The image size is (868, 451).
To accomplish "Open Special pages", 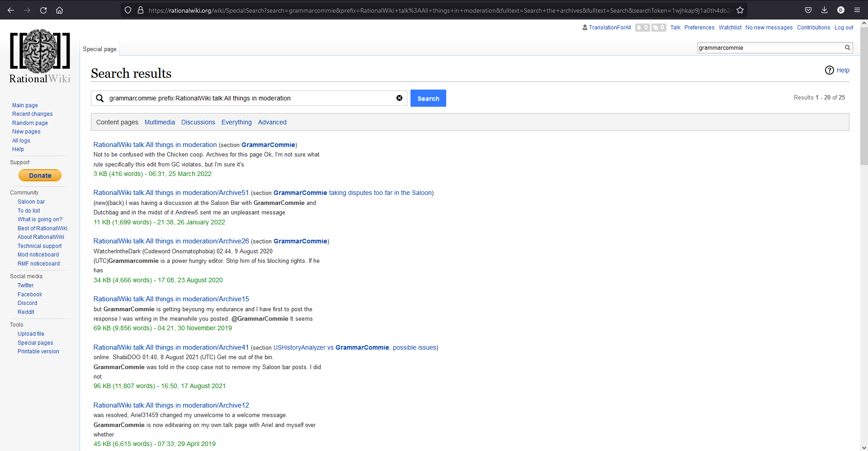I will tap(35, 343).
